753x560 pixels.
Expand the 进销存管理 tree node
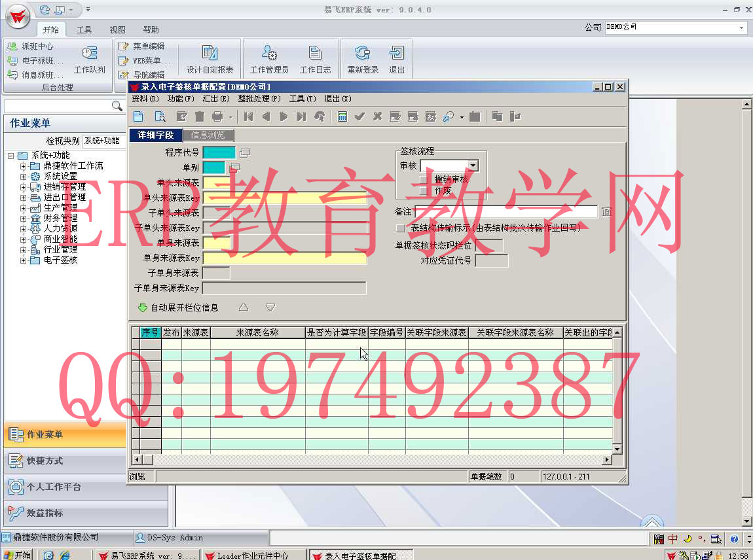click(x=24, y=187)
